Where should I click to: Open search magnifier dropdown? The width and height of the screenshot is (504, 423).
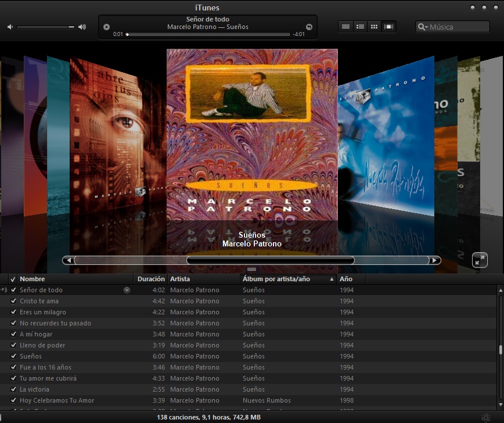[x=422, y=27]
